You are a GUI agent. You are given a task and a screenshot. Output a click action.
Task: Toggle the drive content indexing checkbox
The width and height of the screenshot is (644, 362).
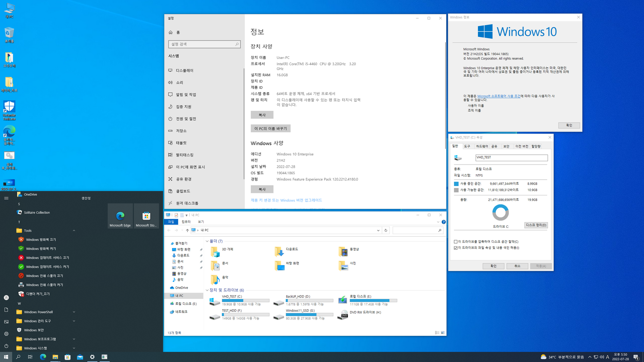tap(456, 248)
